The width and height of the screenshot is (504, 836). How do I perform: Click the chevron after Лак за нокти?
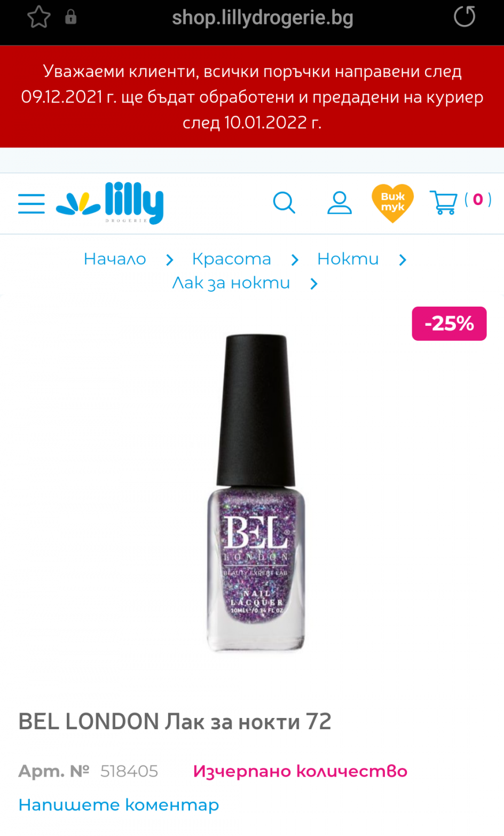[x=314, y=284]
